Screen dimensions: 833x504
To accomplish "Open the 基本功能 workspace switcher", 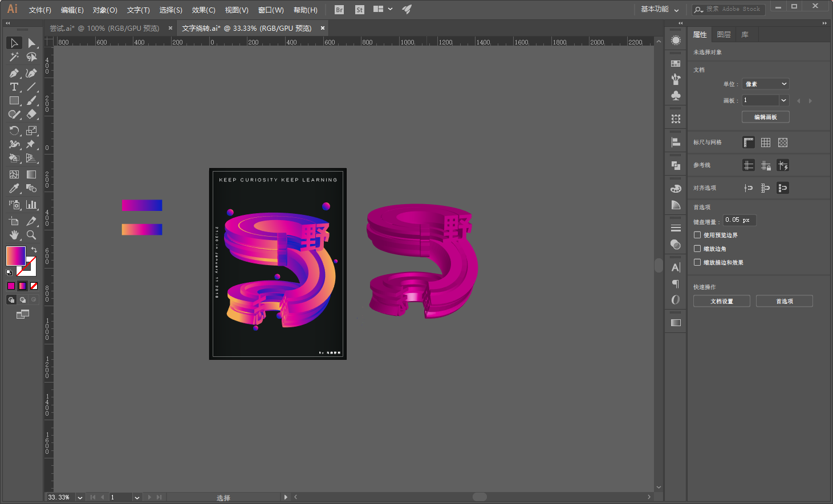I will pyautogui.click(x=660, y=9).
